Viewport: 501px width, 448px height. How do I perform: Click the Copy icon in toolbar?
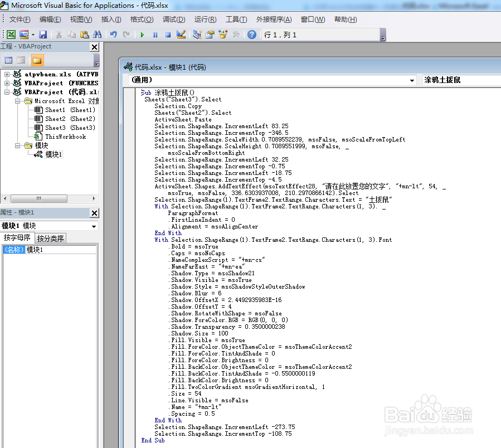71,35
